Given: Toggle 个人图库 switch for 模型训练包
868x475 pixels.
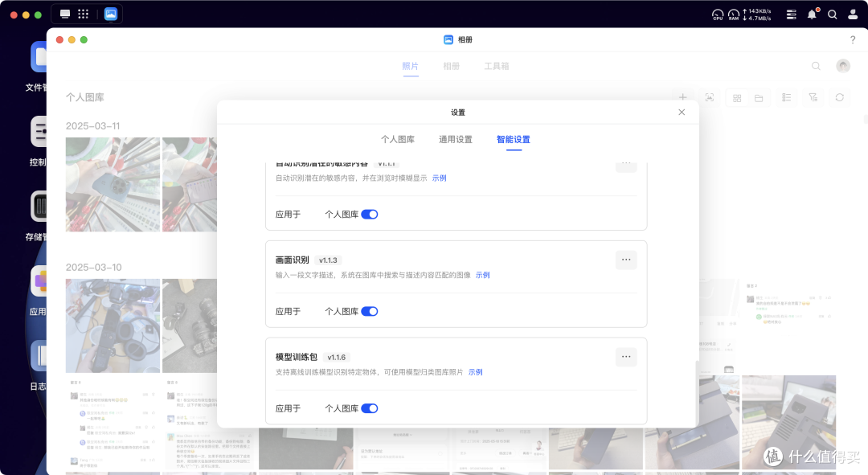Looking at the screenshot, I should coord(369,408).
